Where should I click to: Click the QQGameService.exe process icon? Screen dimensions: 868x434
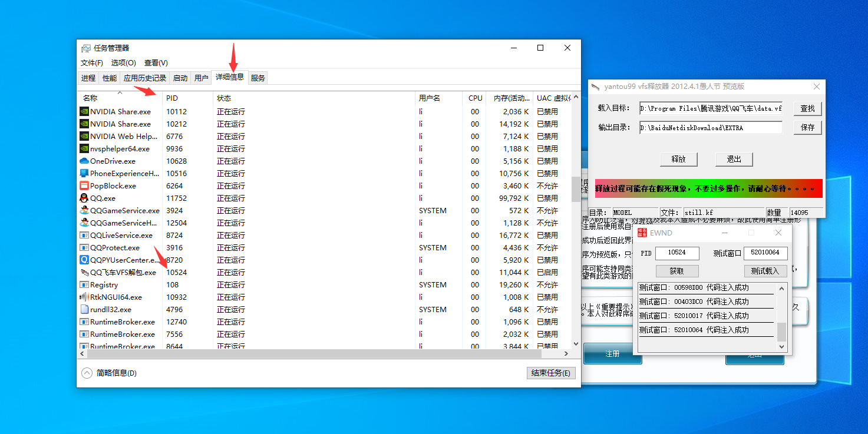pyautogui.click(x=84, y=210)
